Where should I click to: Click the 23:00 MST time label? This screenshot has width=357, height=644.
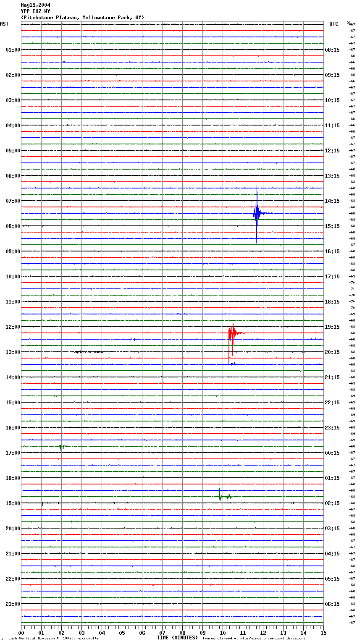[13, 604]
